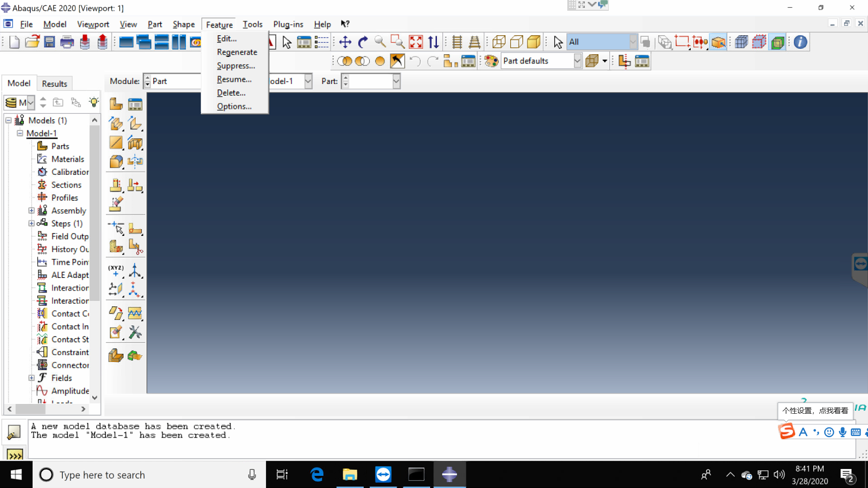Switch to the Results tab
Screen dimensions: 868x488
tap(54, 84)
